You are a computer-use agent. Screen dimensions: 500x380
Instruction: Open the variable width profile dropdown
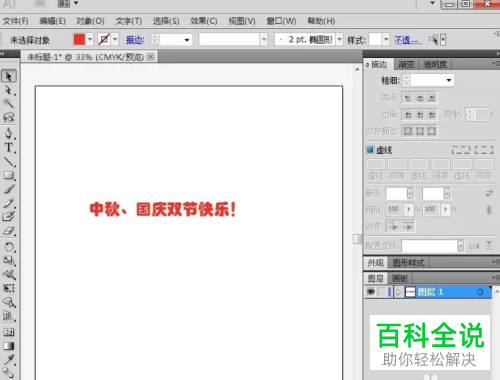264,40
